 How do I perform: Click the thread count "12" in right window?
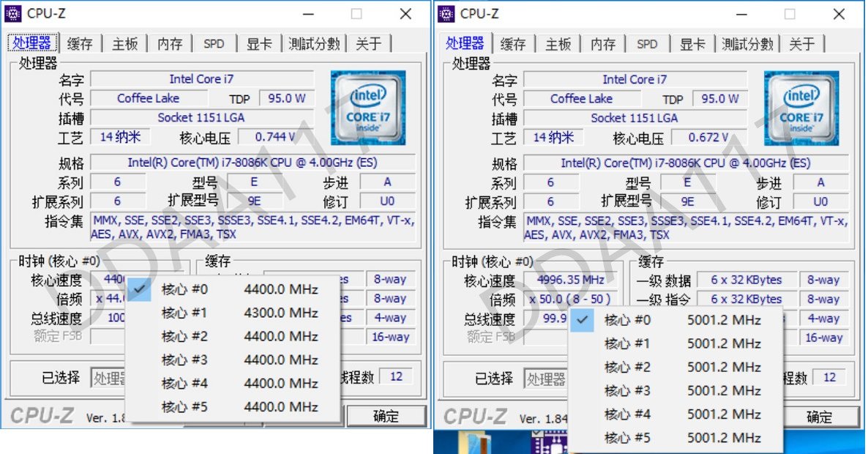point(830,377)
